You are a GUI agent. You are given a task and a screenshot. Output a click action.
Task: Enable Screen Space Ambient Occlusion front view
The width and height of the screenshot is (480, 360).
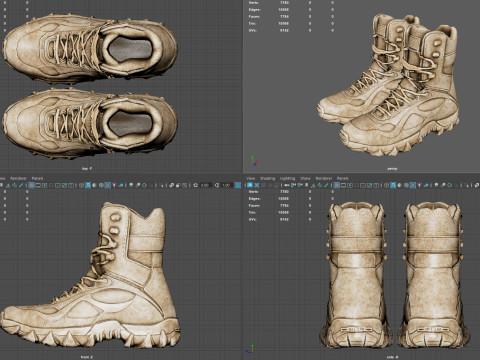131,185
